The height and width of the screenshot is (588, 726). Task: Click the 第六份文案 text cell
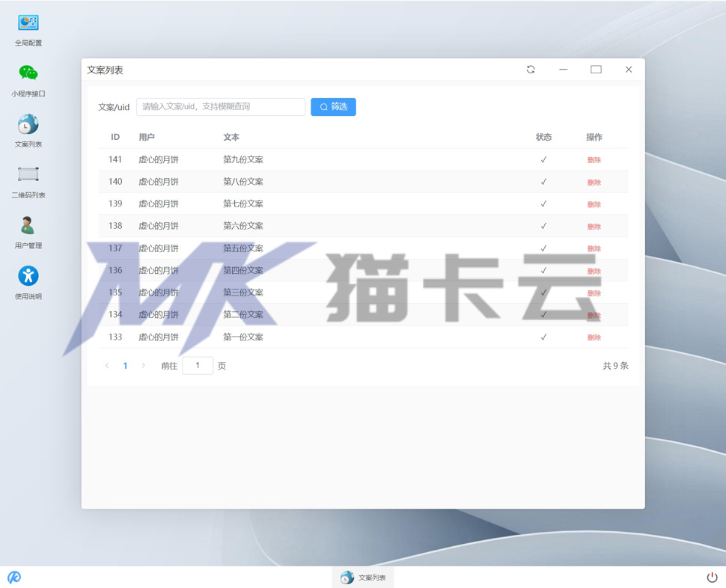[243, 226]
